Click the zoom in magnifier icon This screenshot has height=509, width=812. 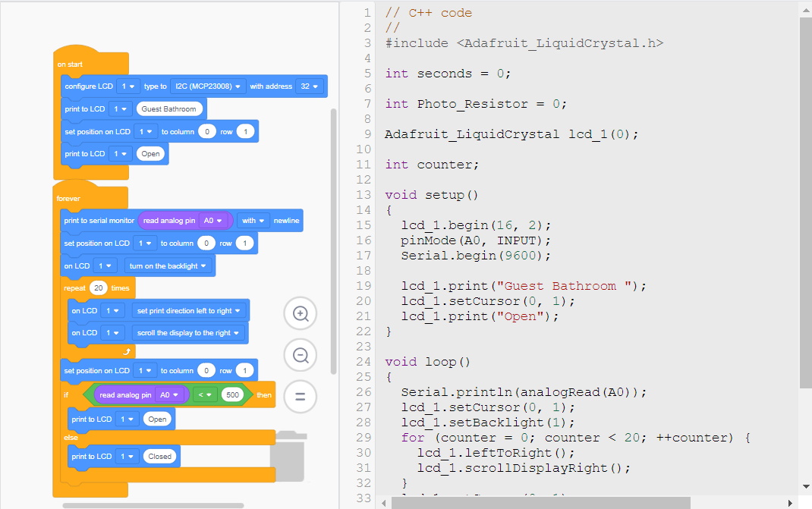point(301,313)
